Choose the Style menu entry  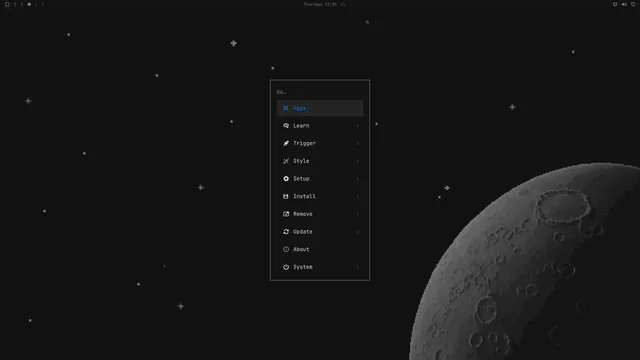pos(320,161)
